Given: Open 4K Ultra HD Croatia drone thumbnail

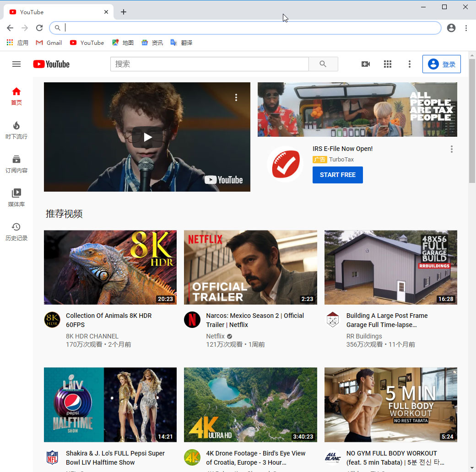Looking at the screenshot, I should [x=250, y=405].
